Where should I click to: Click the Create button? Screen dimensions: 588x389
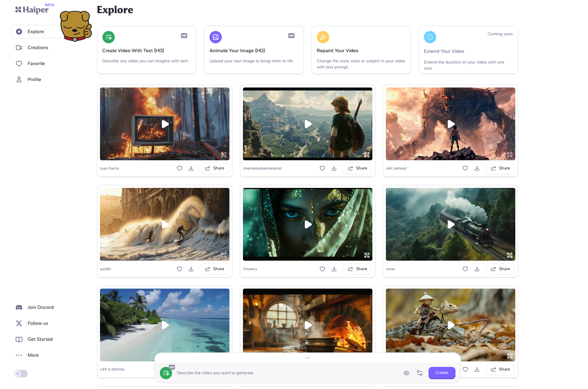click(442, 373)
